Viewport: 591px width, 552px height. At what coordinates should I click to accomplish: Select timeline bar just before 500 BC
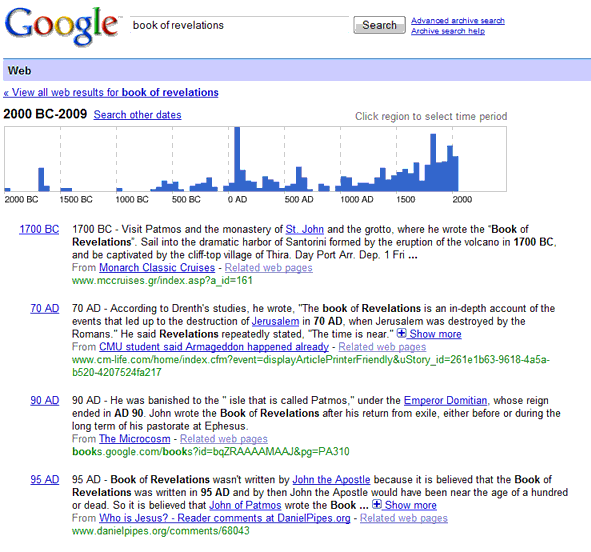[164, 186]
